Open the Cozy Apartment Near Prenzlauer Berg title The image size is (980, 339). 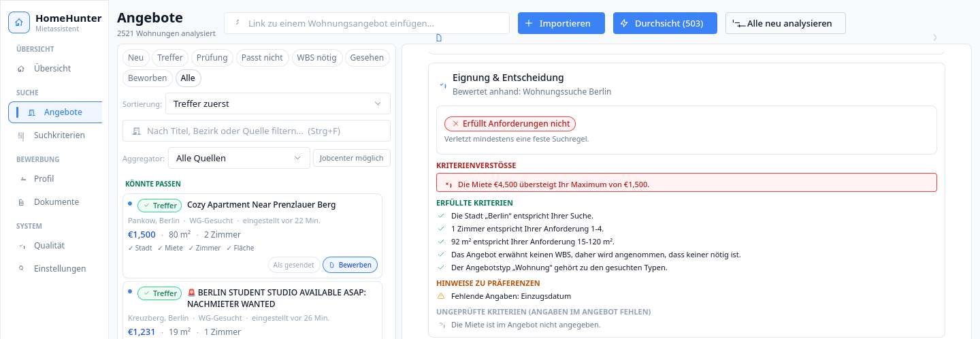click(261, 205)
